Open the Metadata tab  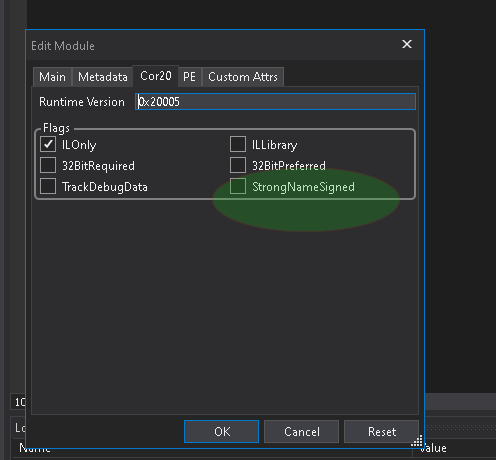click(103, 77)
